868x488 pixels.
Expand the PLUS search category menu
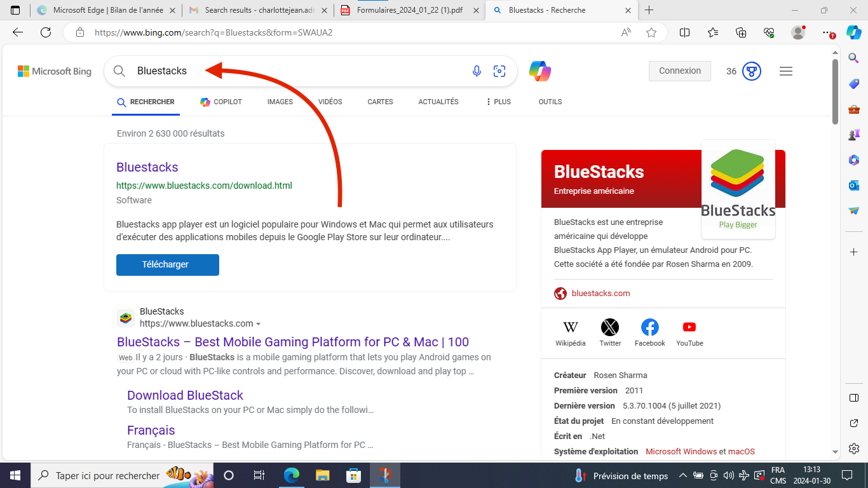(x=498, y=102)
